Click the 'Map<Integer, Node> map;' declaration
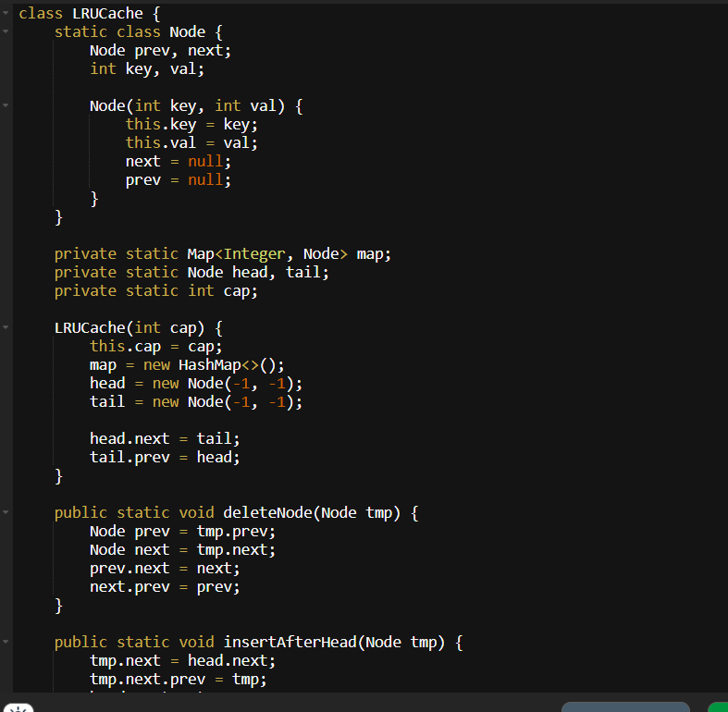This screenshot has height=712, width=728. click(x=290, y=254)
